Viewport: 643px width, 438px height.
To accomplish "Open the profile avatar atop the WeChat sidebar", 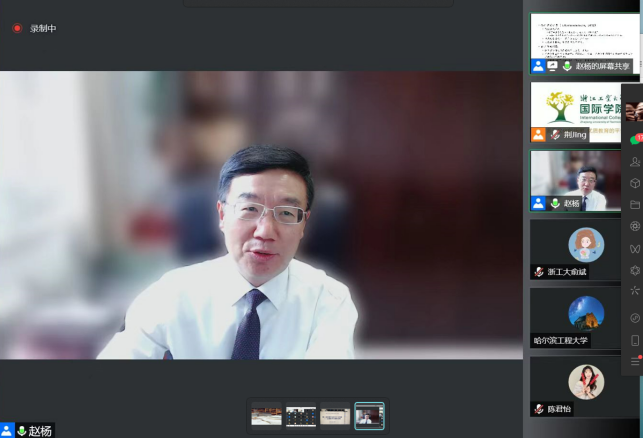I will pos(634,111).
